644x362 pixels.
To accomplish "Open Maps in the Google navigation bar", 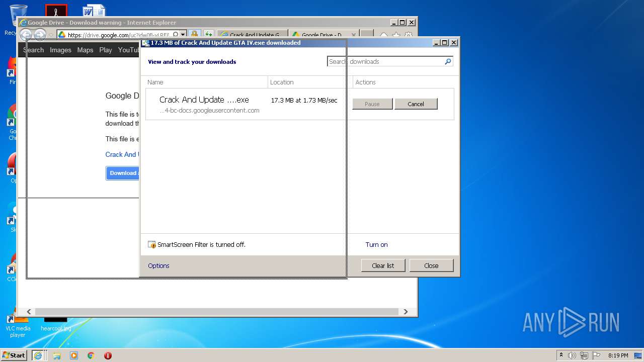I will (x=85, y=50).
